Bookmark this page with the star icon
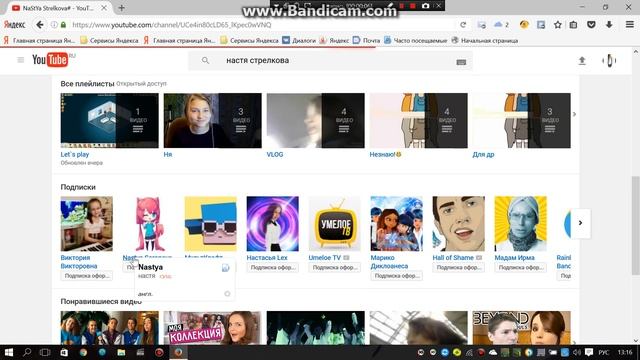The width and height of the screenshot is (640, 360). pyautogui.click(x=558, y=25)
